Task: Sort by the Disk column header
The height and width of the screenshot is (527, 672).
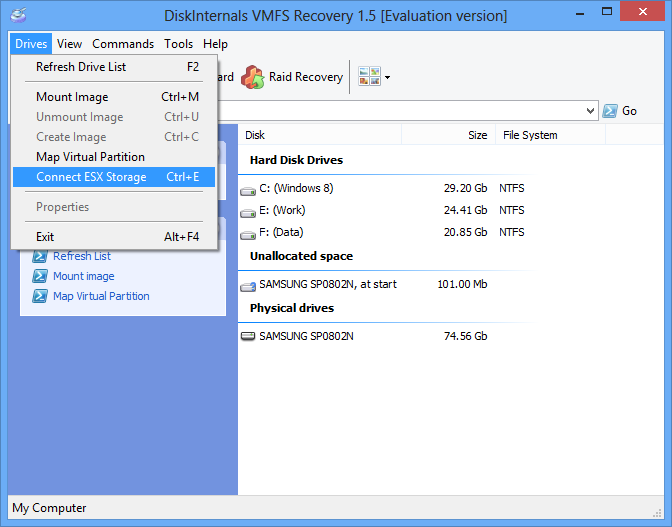Action: [320, 135]
